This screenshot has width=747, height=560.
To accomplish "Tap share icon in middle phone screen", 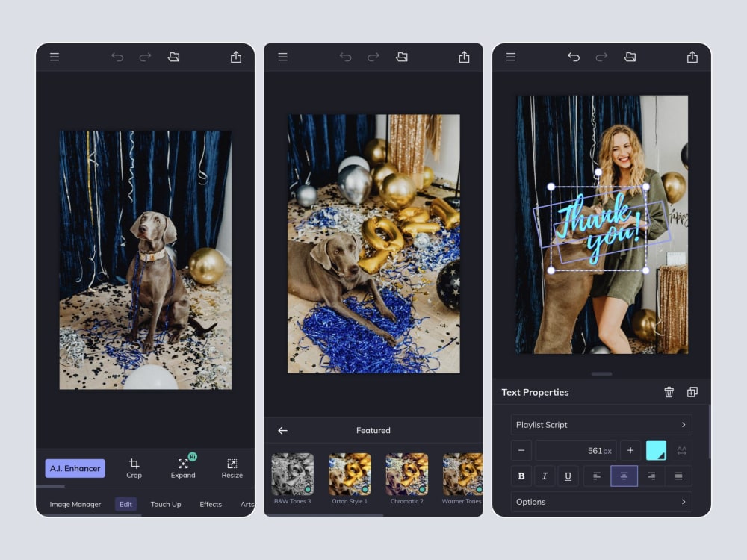I will 464,57.
